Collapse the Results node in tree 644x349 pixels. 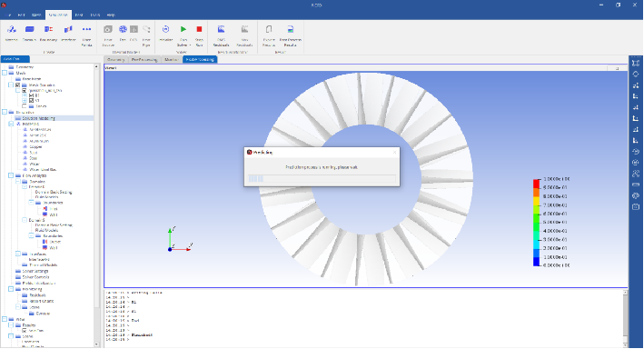coord(11,324)
